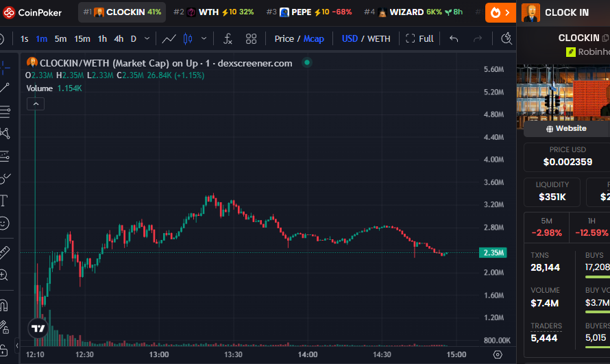The image size is (610, 364).
Task: Click the TradingView logo badge
Action: pos(38,328)
